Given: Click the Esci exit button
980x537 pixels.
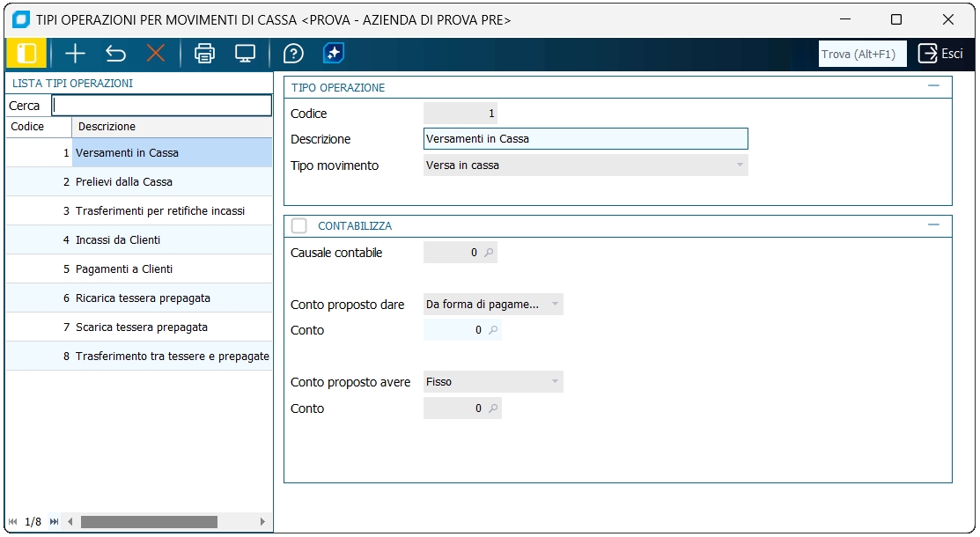Looking at the screenshot, I should click(x=940, y=54).
